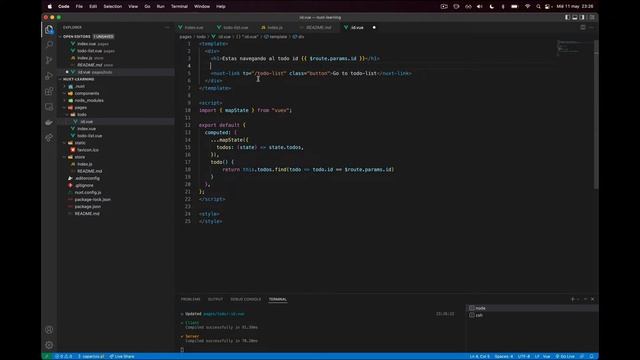This screenshot has height=360, width=640.
Task: Change language mode Vue in status bar
Action: (x=547, y=356)
